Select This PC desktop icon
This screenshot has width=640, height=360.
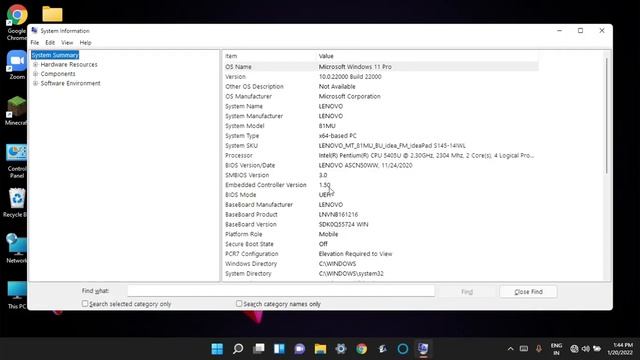[x=17, y=295]
